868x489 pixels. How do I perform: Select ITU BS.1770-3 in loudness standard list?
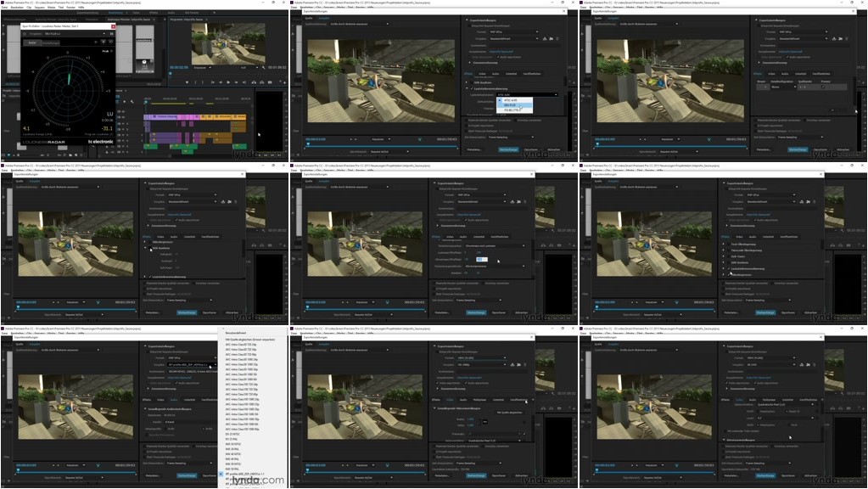[x=516, y=110]
